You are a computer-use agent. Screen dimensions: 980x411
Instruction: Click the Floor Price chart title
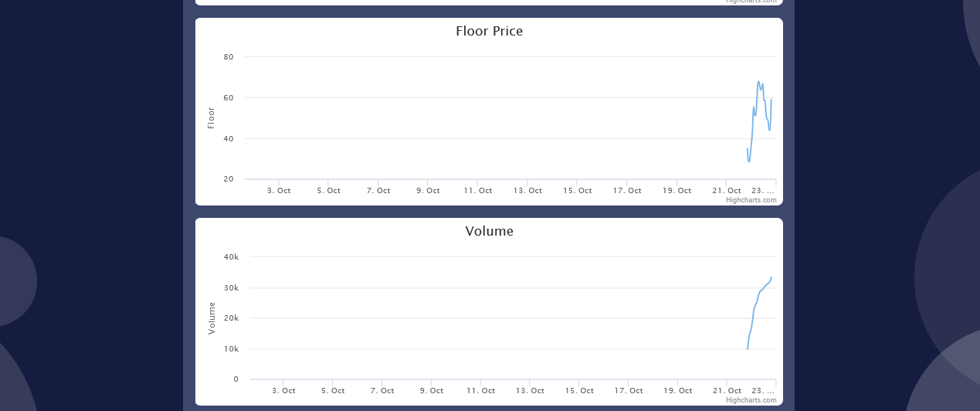click(x=489, y=32)
